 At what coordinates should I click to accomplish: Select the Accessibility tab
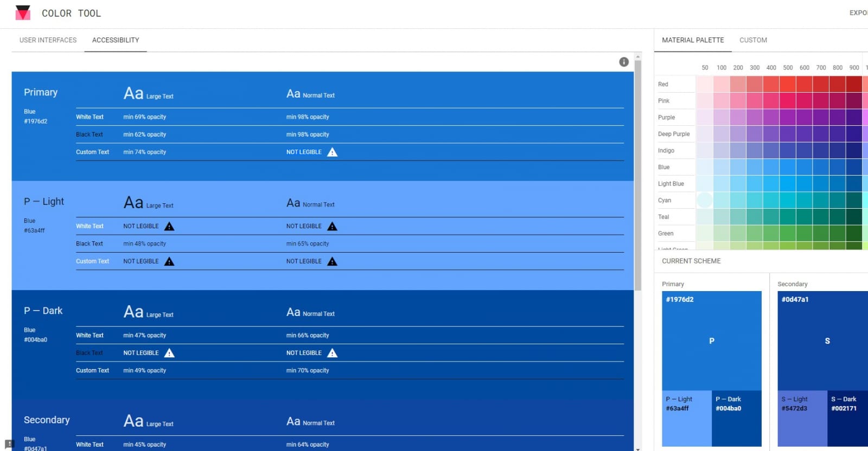tap(116, 40)
